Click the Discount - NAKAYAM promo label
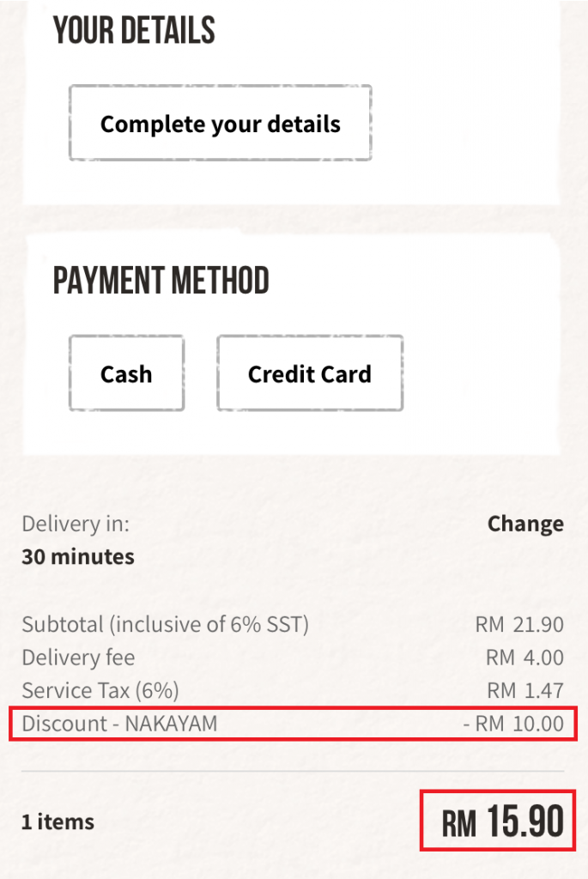588x879 pixels. (119, 724)
